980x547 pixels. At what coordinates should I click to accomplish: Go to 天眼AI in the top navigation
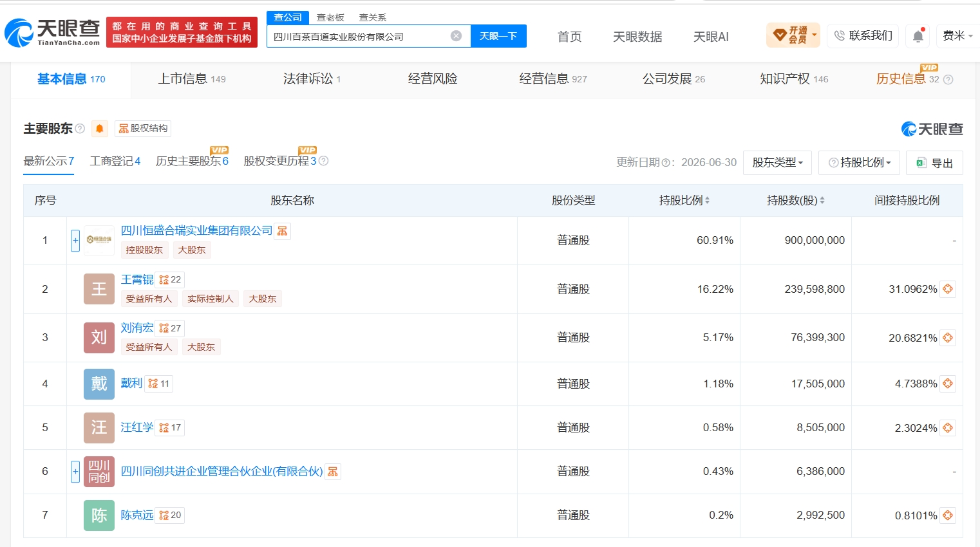tap(711, 37)
